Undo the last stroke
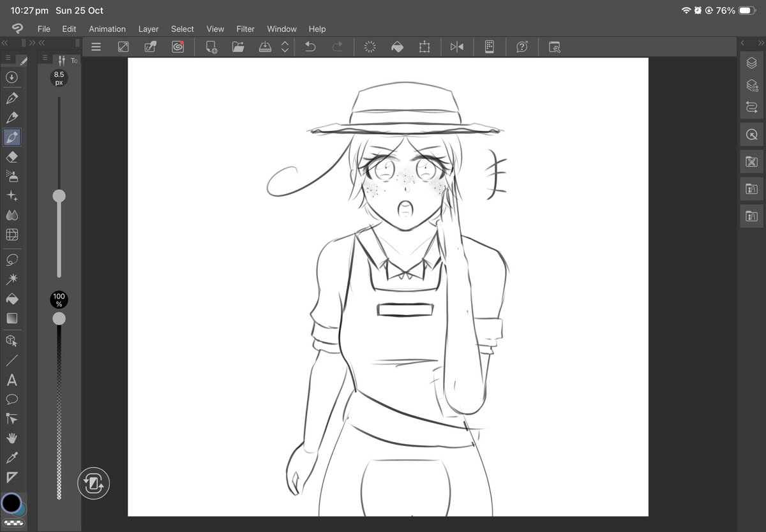Image resolution: width=766 pixels, height=532 pixels. coord(310,47)
